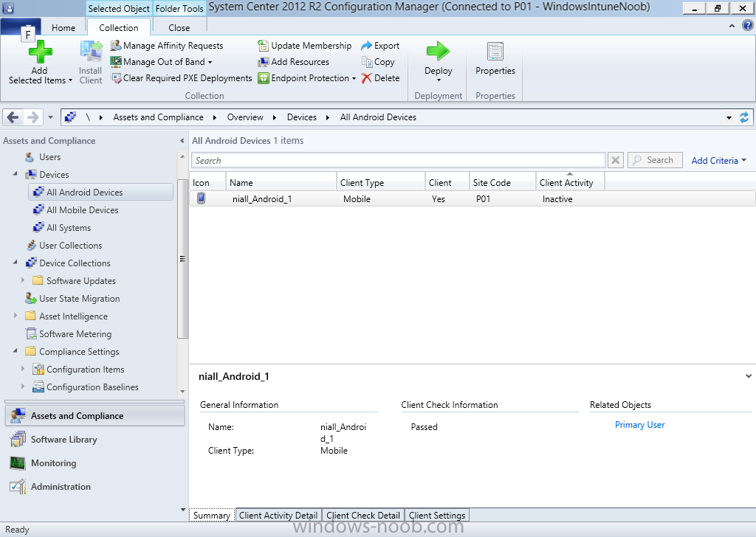Click Add Resources in the ribbon
The height and width of the screenshot is (537, 756).
pyautogui.click(x=294, y=62)
